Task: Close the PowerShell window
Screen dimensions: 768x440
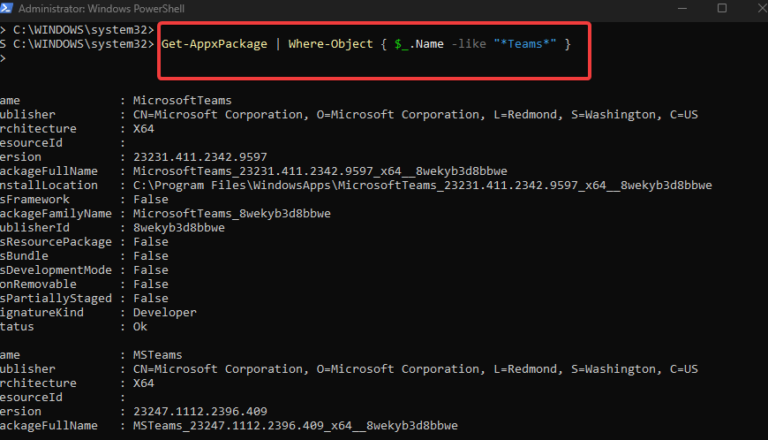Action: coord(762,8)
